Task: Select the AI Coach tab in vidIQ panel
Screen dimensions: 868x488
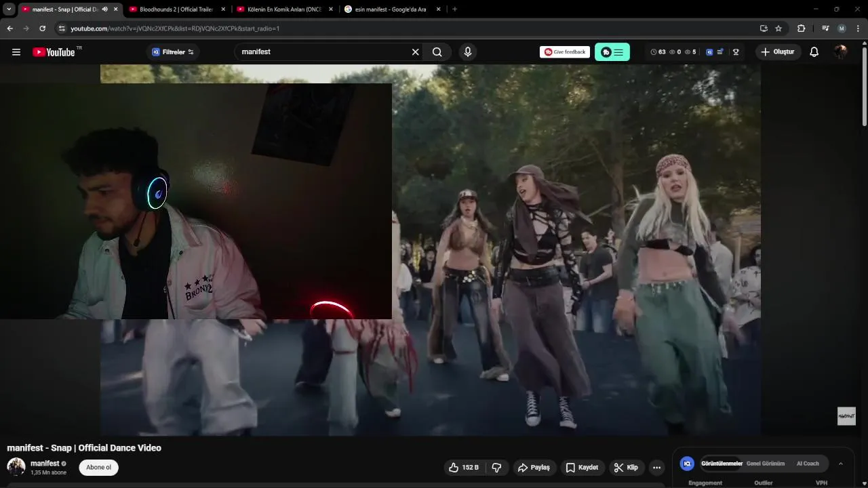Action: (808, 464)
